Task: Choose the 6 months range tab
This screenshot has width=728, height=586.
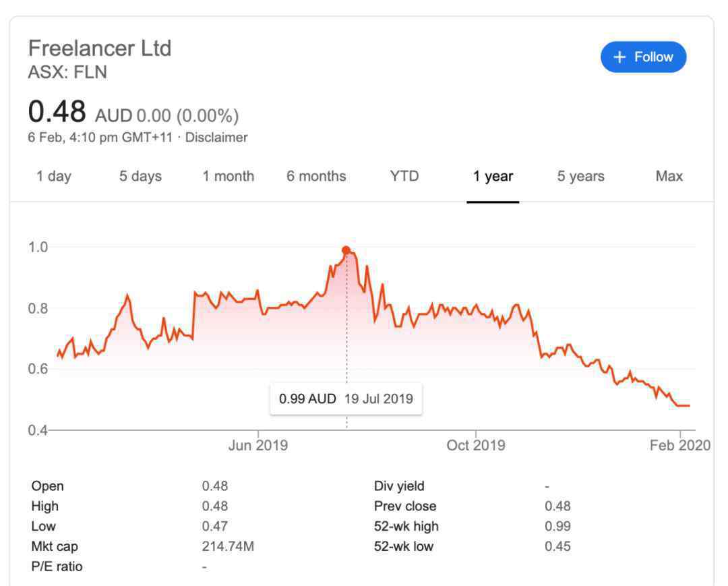Action: 316,177
